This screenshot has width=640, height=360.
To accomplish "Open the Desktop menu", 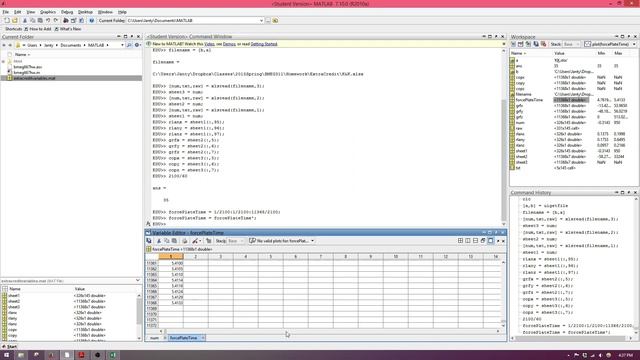I will click(x=85, y=12).
